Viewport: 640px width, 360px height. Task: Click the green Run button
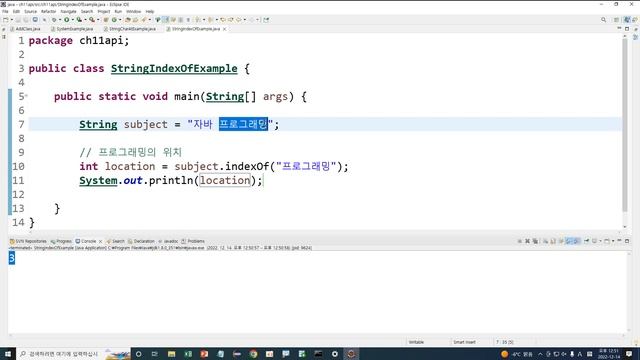[x=67, y=20]
